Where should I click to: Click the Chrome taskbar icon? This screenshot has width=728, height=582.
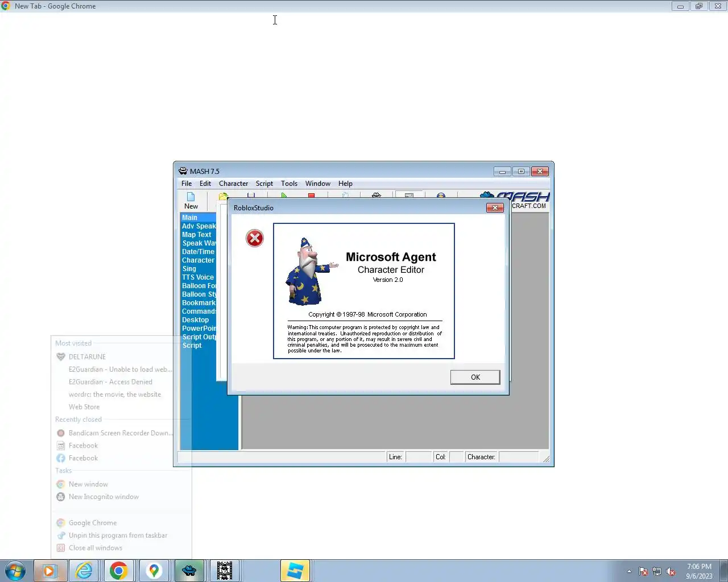click(x=119, y=571)
